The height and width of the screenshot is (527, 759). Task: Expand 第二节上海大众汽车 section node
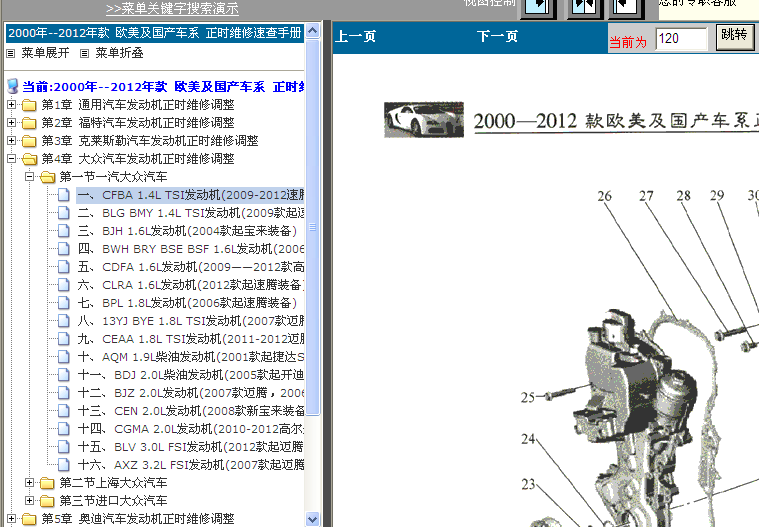coord(30,482)
